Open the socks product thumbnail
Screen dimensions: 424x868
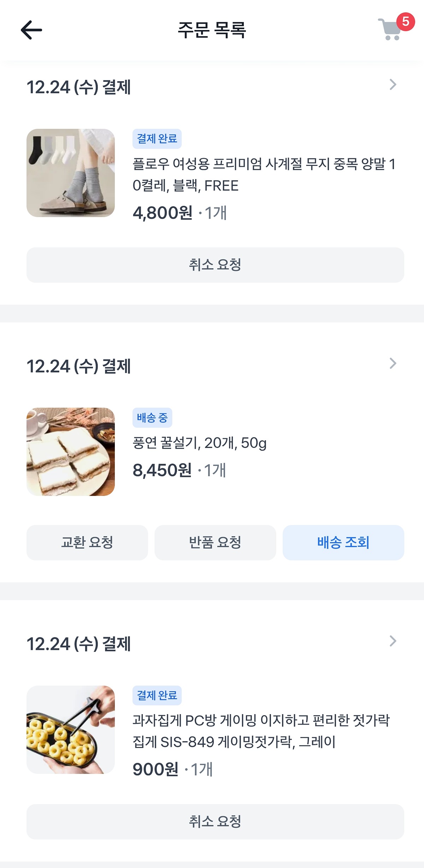(x=71, y=173)
